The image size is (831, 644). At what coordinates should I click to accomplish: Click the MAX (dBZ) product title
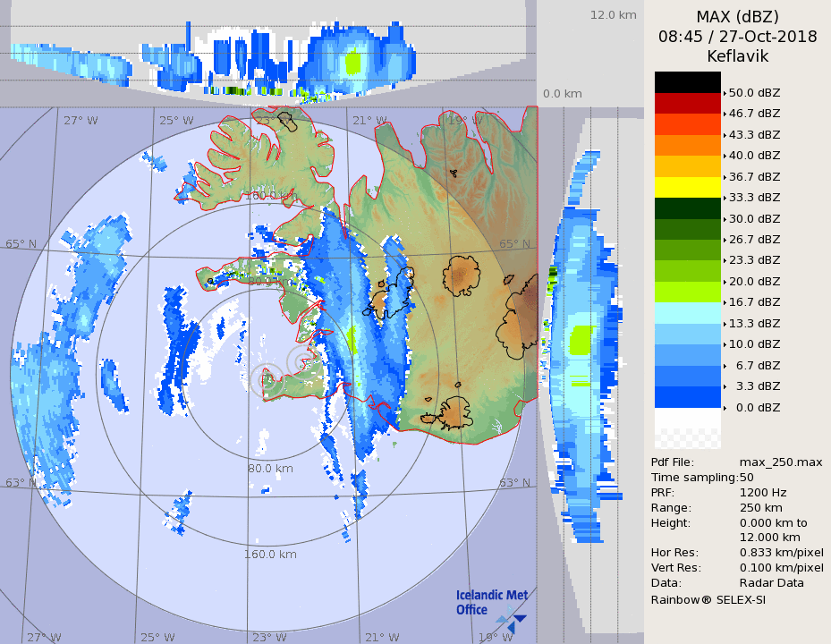coord(737,16)
